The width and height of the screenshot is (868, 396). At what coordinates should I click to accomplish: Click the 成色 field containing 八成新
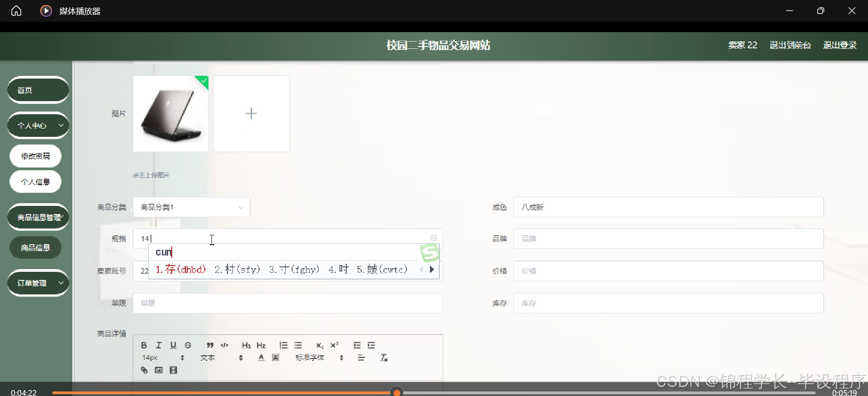[669, 207]
